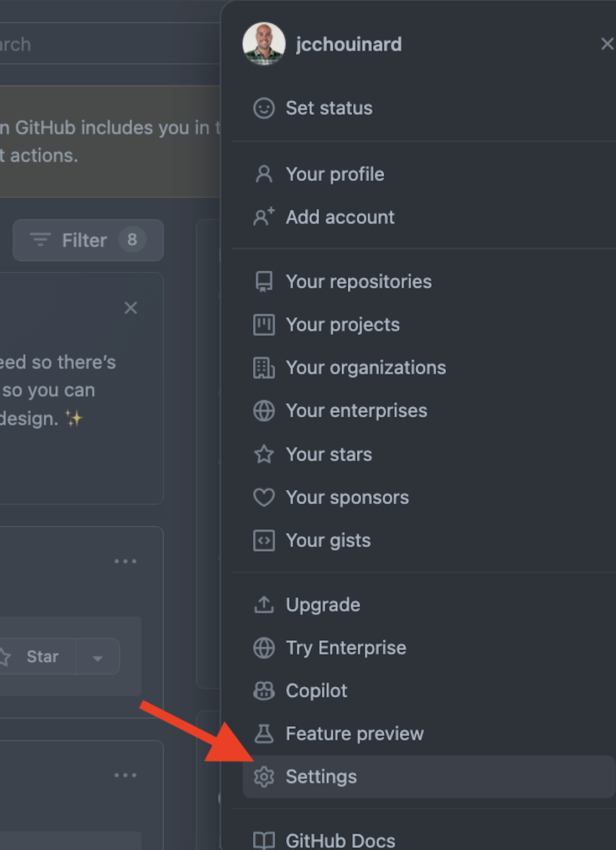
Task: Select Feature preview from the menu
Action: point(354,734)
